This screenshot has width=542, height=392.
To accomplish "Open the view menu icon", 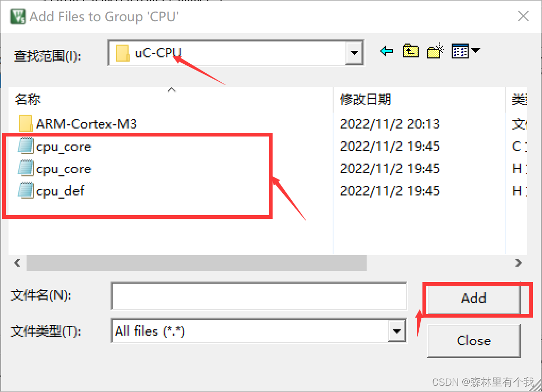I will point(465,51).
